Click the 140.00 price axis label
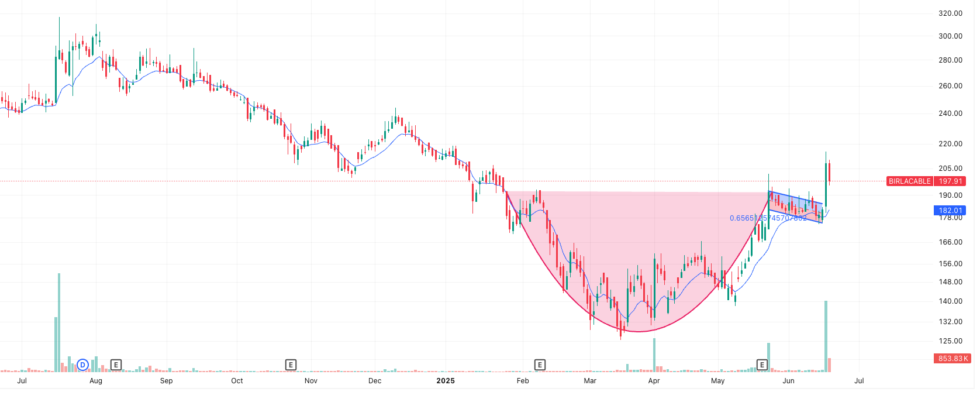The image size is (980, 409). (x=950, y=301)
